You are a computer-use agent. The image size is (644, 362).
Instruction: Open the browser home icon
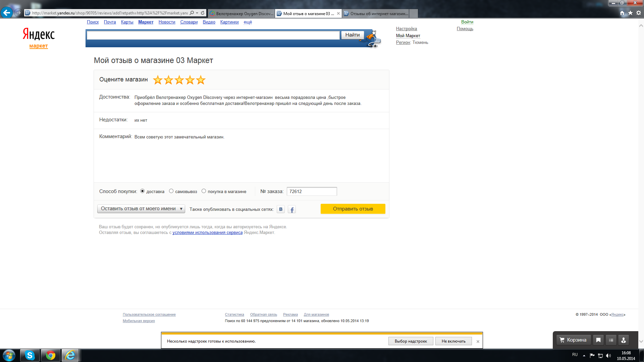(622, 13)
